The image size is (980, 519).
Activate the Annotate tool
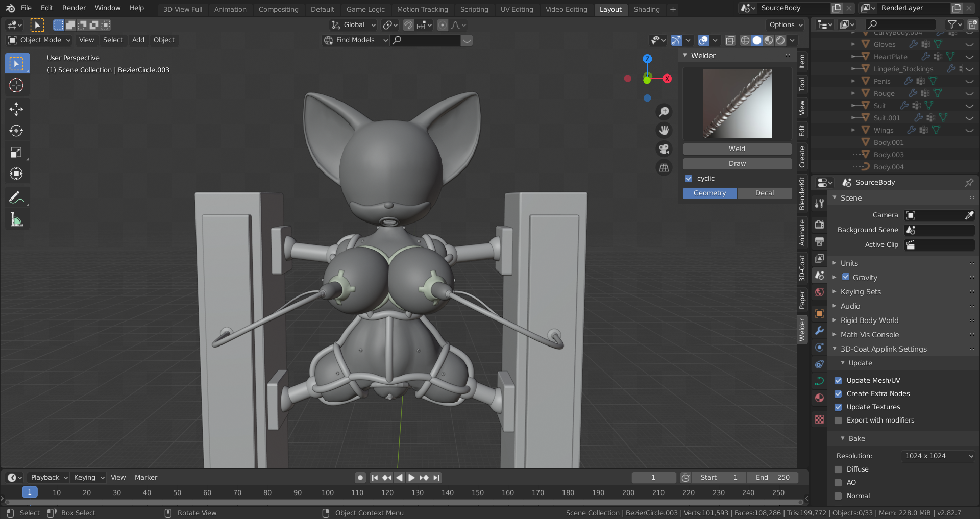tap(16, 197)
